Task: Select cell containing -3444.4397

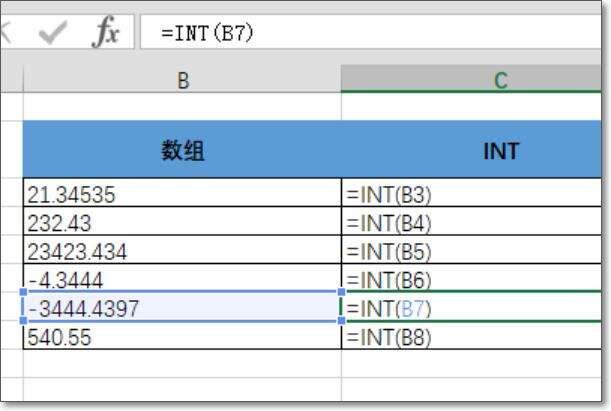Action: pyautogui.click(x=182, y=307)
